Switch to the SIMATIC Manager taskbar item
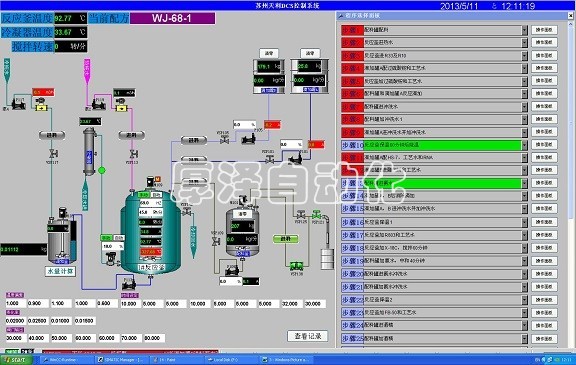The image size is (576, 365). click(x=121, y=360)
